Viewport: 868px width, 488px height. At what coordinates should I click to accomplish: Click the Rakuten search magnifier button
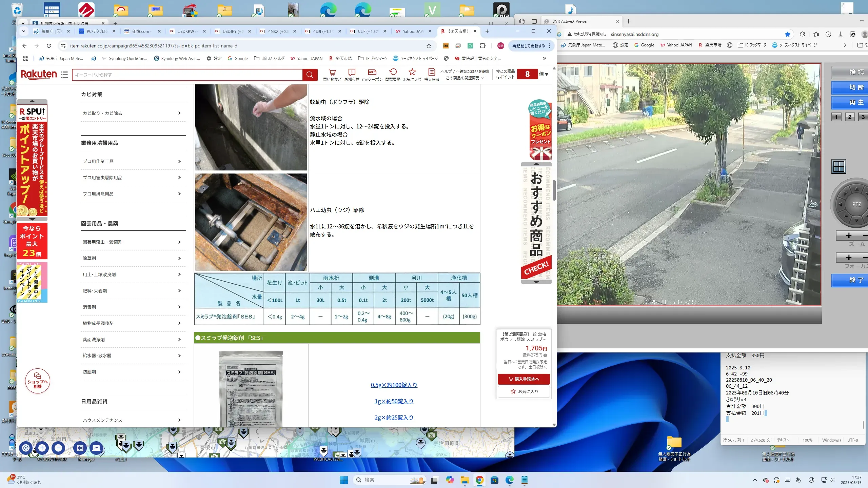[310, 75]
